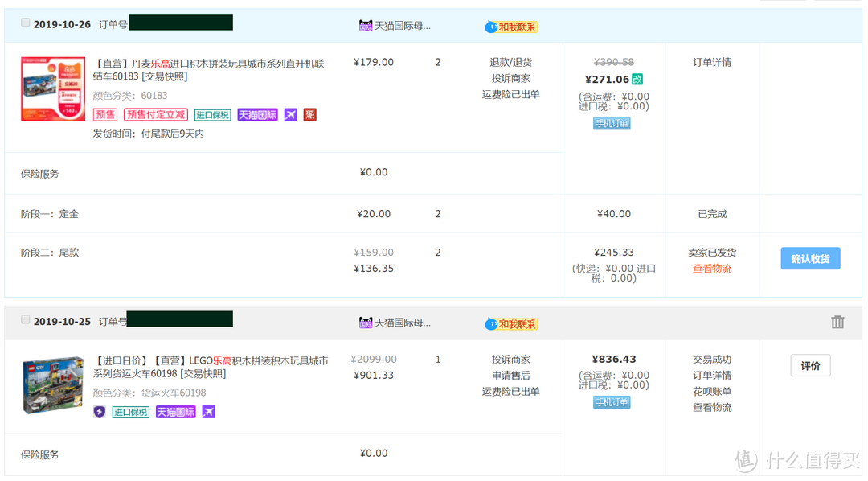Click the ¥836.43 order total
Viewport: 868px width, 481px height.
pos(614,359)
